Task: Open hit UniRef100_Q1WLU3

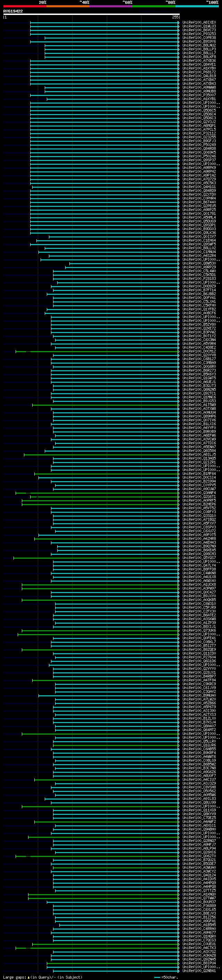Action: pos(199,26)
